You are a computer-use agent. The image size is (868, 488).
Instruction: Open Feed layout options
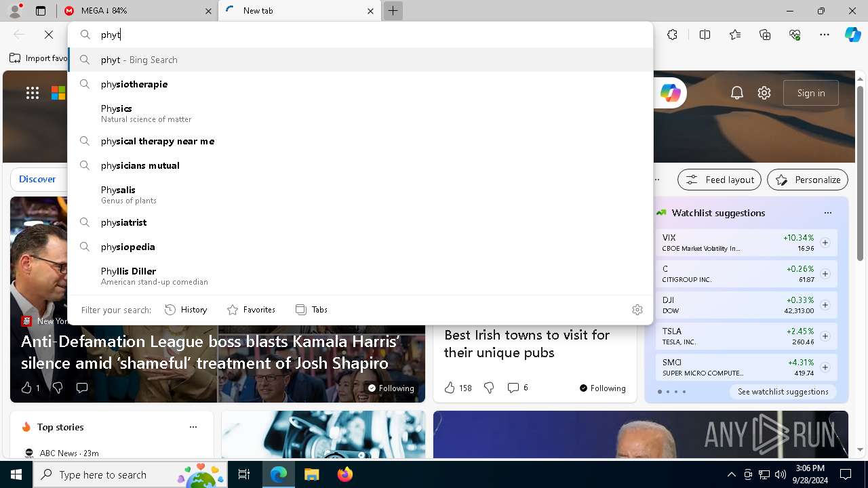[719, 180]
